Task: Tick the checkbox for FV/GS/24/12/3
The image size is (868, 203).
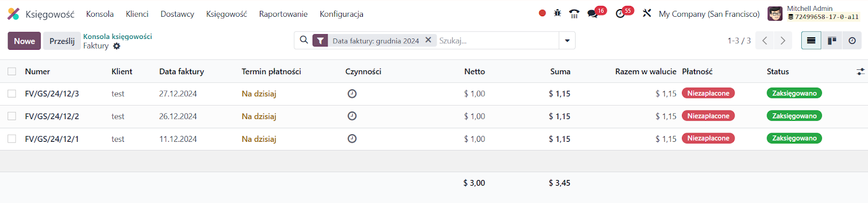Action: (x=12, y=94)
